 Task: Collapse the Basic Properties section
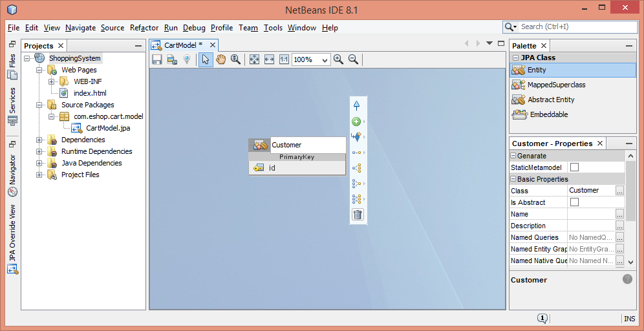(513, 179)
